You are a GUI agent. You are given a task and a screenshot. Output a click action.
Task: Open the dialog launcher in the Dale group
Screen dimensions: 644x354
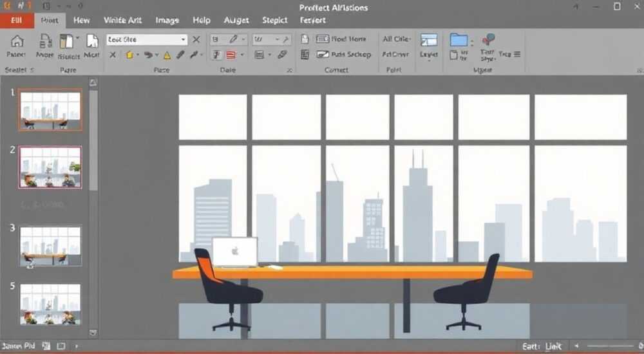290,70
